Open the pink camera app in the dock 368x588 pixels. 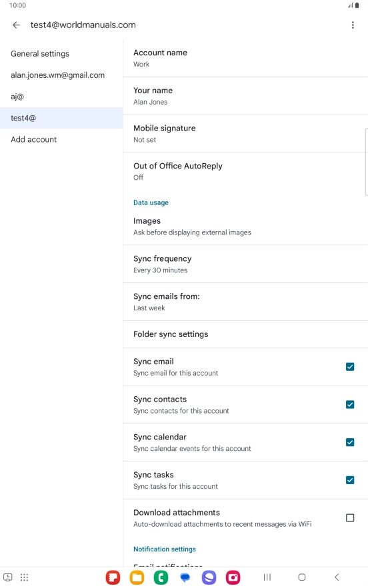[233, 577]
